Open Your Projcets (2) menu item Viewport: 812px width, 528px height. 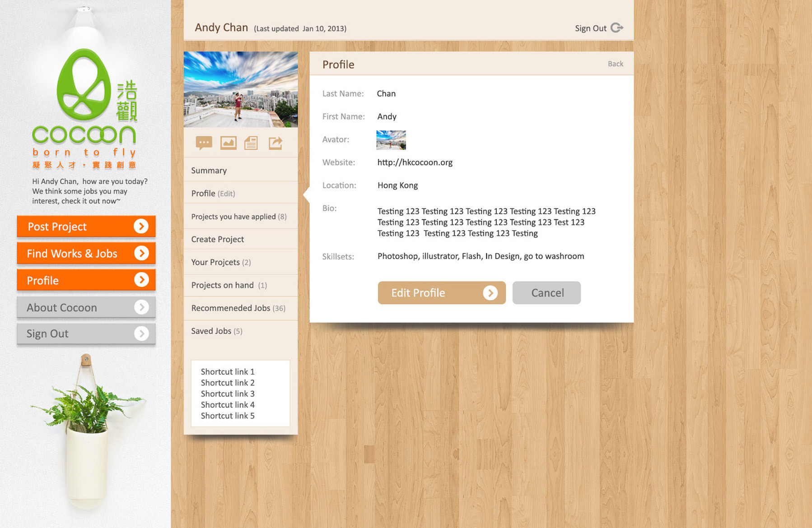(x=241, y=262)
